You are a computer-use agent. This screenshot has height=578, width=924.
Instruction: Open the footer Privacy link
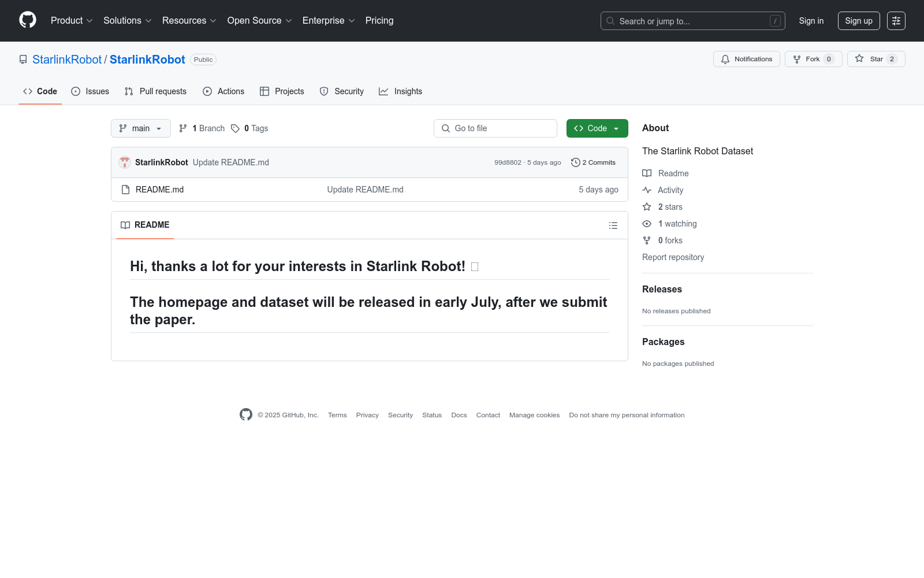tap(367, 415)
